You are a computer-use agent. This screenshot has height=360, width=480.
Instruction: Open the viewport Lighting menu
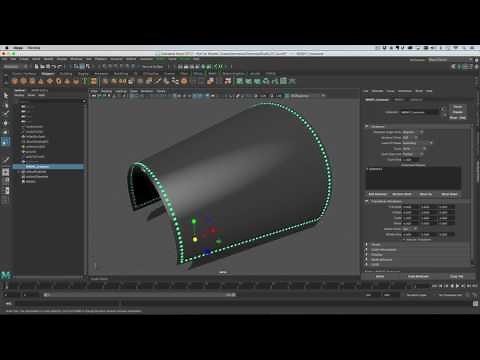click(x=121, y=91)
